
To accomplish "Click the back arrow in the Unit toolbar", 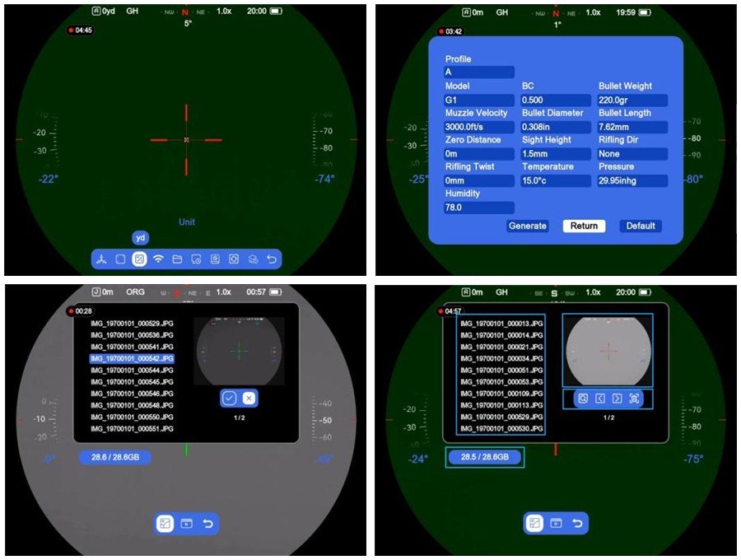I will click(272, 259).
